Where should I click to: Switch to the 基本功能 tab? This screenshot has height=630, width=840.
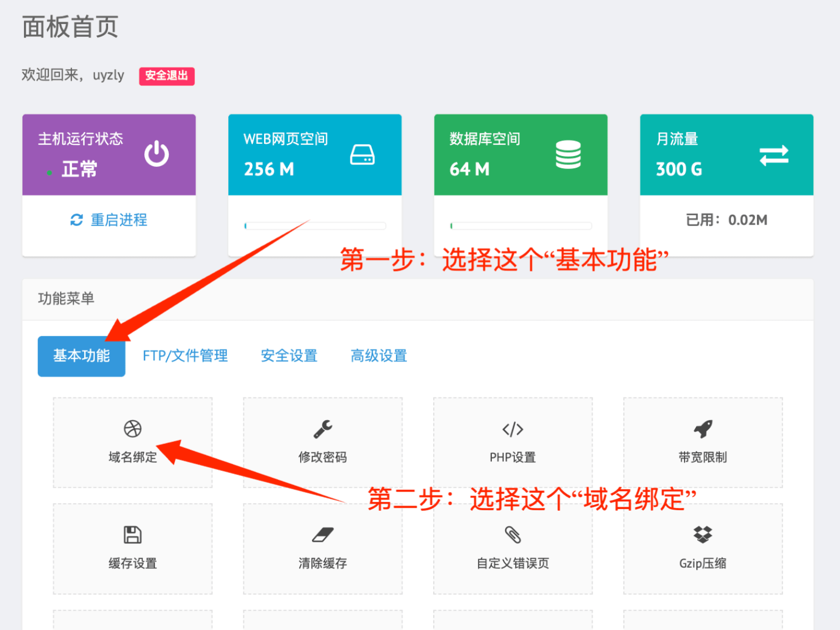81,356
